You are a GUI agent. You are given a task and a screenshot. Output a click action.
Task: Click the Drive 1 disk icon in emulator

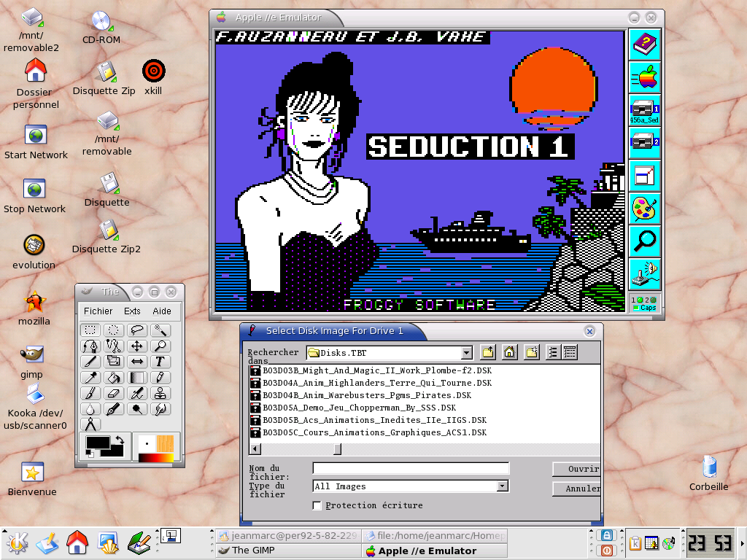(645, 110)
